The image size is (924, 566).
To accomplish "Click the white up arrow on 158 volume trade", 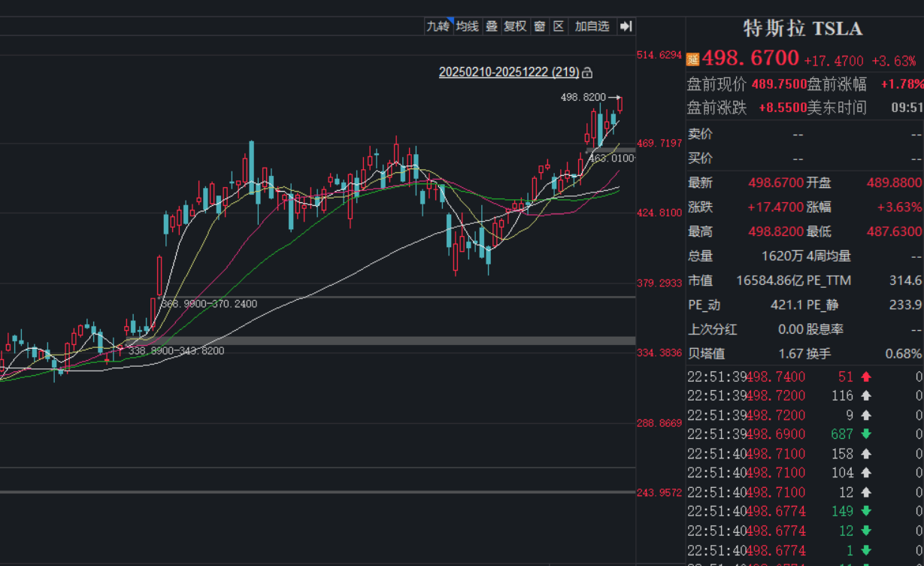I will pyautogui.click(x=866, y=454).
